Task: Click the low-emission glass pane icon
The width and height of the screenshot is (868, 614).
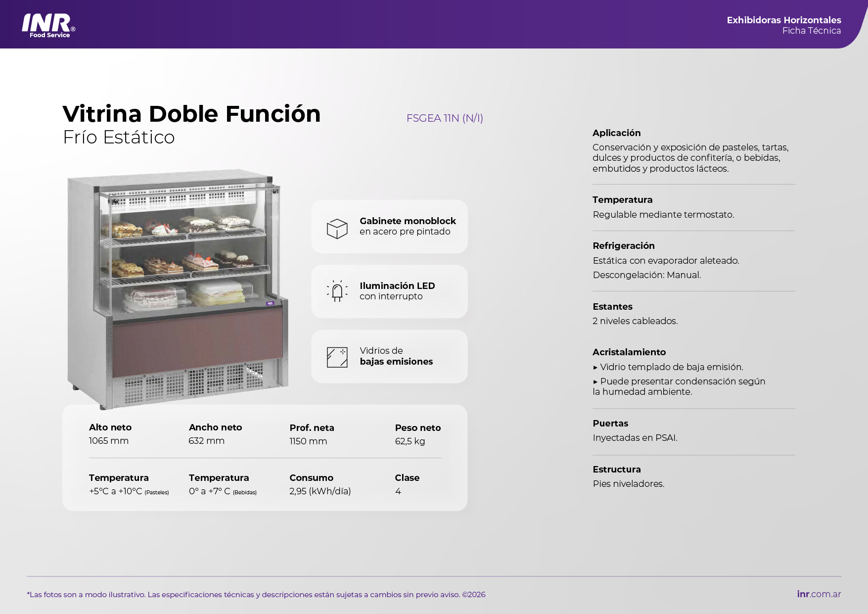Action: tap(337, 357)
